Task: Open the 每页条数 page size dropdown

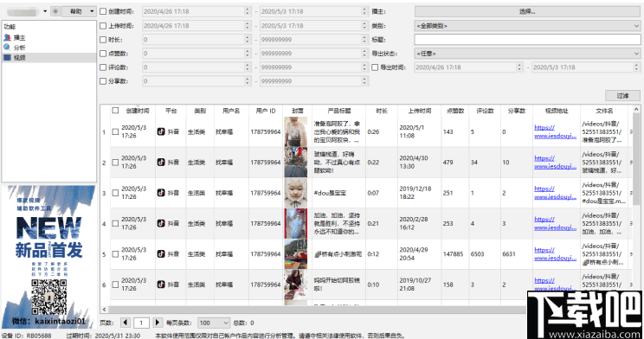Action: [214, 323]
